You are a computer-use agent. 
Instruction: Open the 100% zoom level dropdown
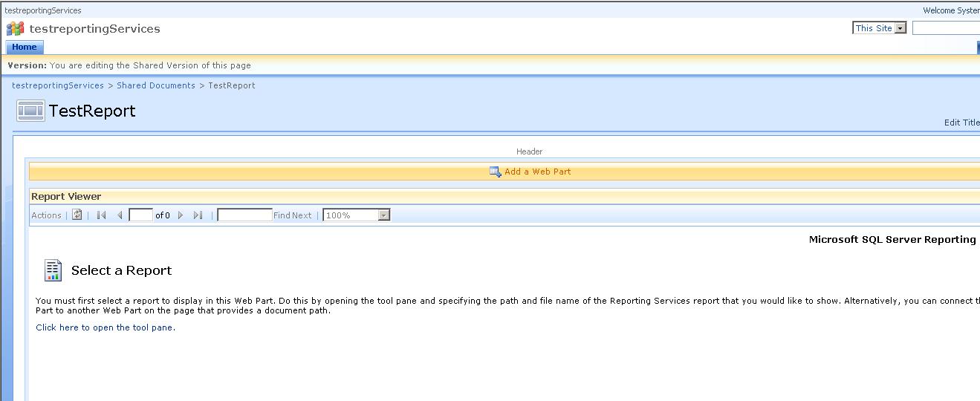[357, 215]
